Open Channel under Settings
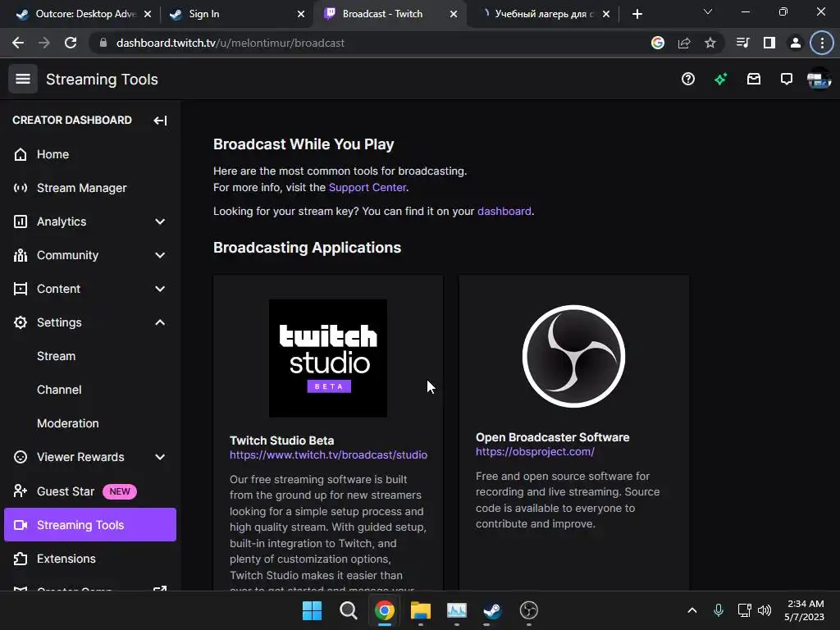This screenshot has width=840, height=630. point(59,390)
